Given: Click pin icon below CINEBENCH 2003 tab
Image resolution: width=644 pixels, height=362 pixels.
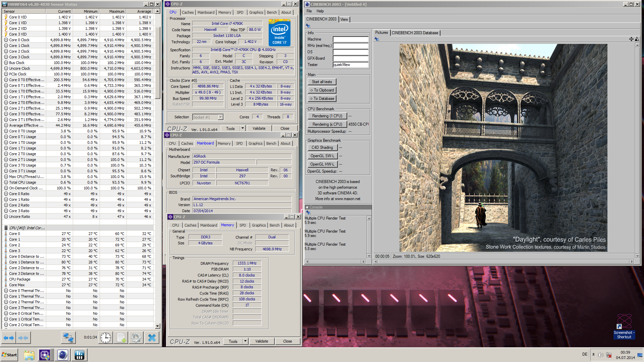Looking at the screenshot, I should click(x=308, y=26).
